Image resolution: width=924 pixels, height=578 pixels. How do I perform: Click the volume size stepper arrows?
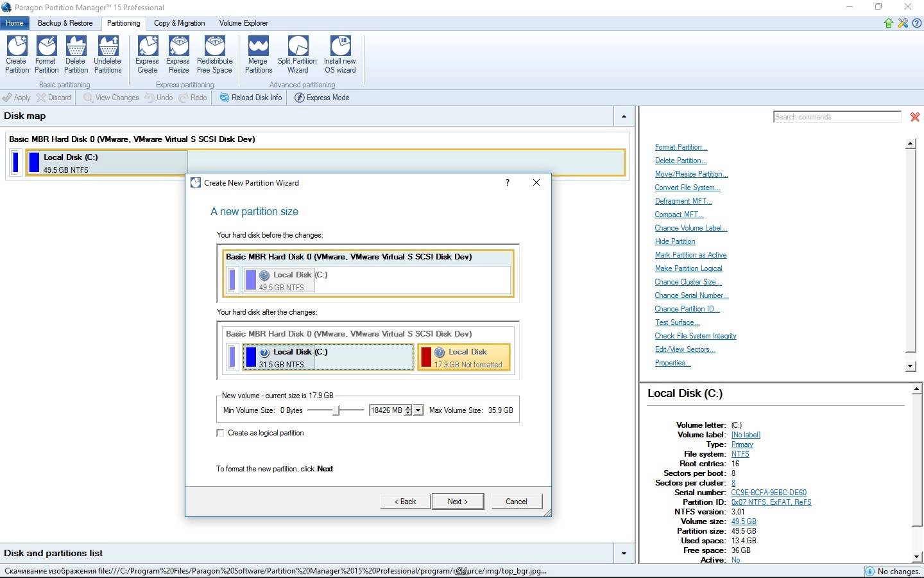[x=408, y=410]
